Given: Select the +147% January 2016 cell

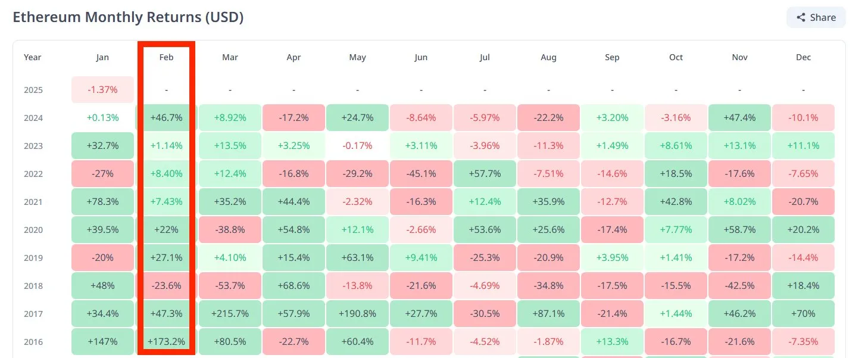Looking at the screenshot, I should click(102, 341).
